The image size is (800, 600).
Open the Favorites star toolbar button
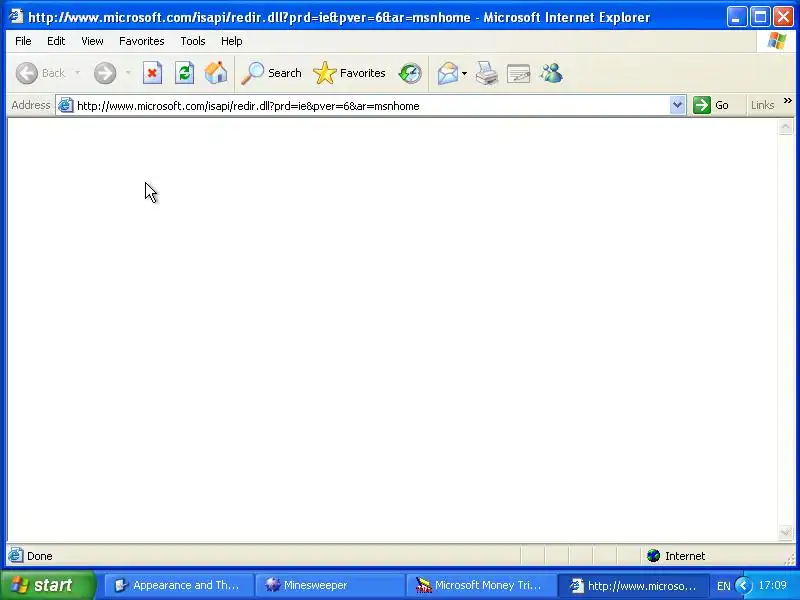pos(349,73)
